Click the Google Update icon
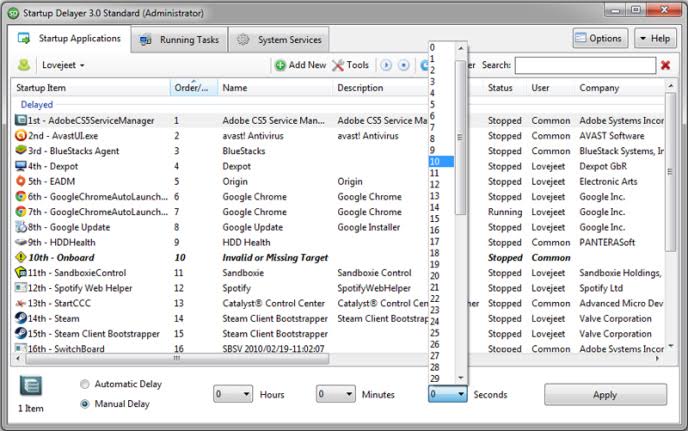Screen dimensions: 688x431 pyautogui.click(x=21, y=226)
